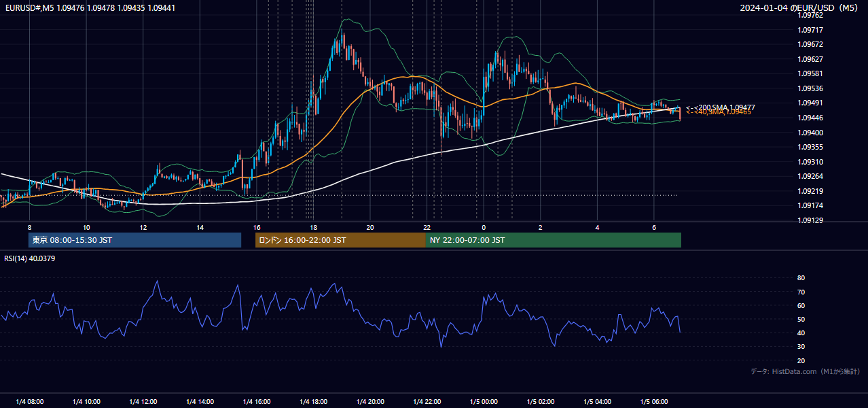
Task: Click RSI scale level 30
Action: 801,347
